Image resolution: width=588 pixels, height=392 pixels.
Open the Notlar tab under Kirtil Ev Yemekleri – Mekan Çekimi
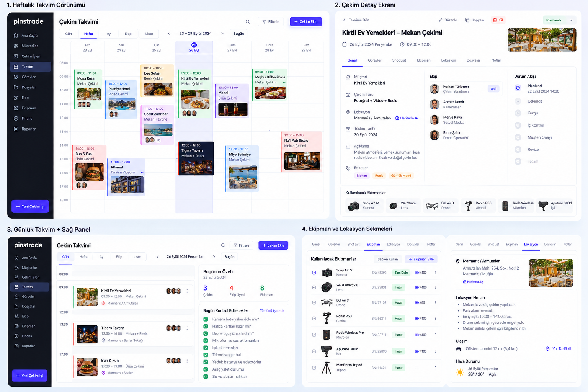click(496, 60)
